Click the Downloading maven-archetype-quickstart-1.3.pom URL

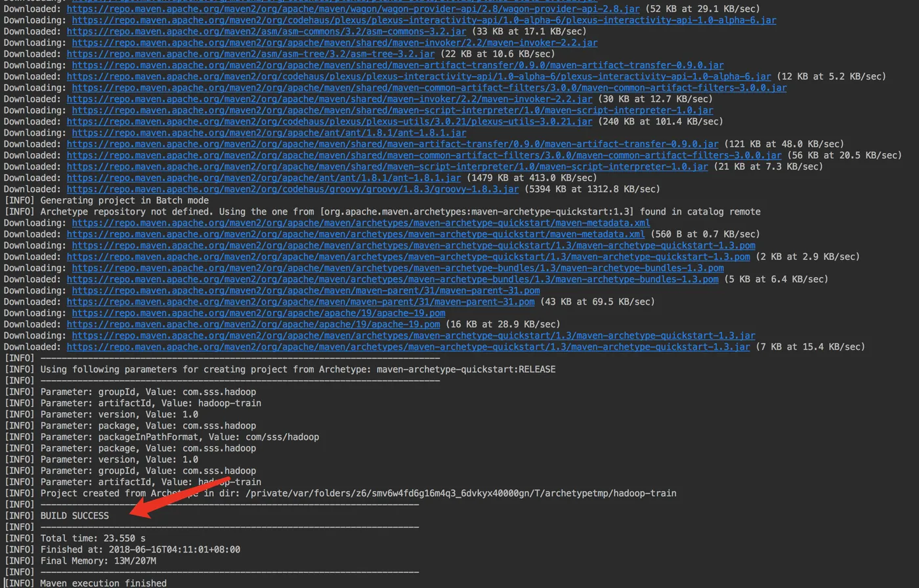(414, 245)
